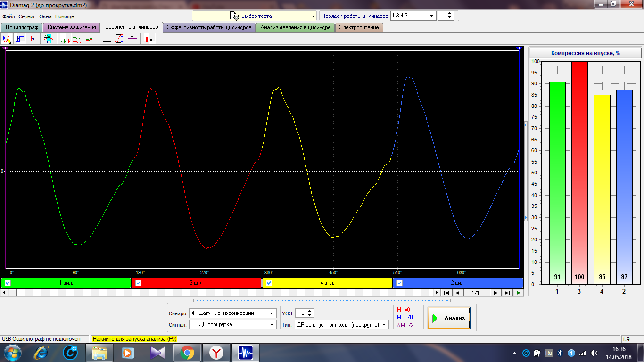The height and width of the screenshot is (362, 644).
Task: Jump to the first frame
Action: click(x=446, y=293)
